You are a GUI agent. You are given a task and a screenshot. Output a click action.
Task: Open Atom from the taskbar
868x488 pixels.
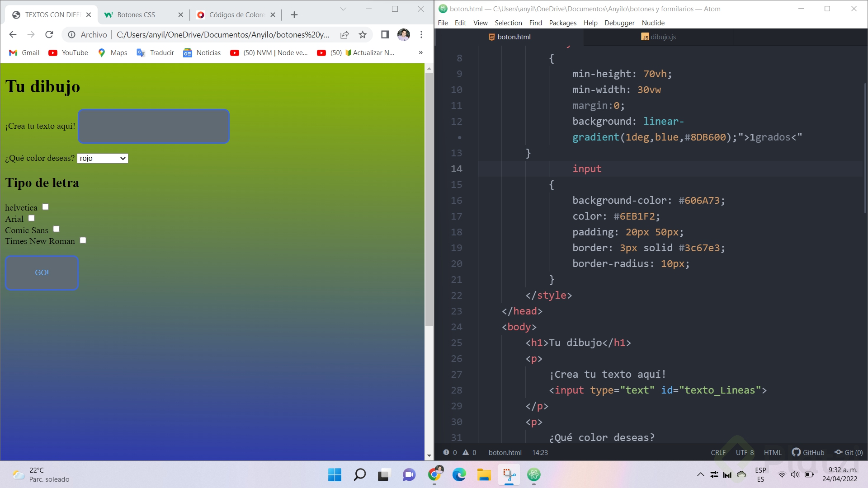click(534, 474)
